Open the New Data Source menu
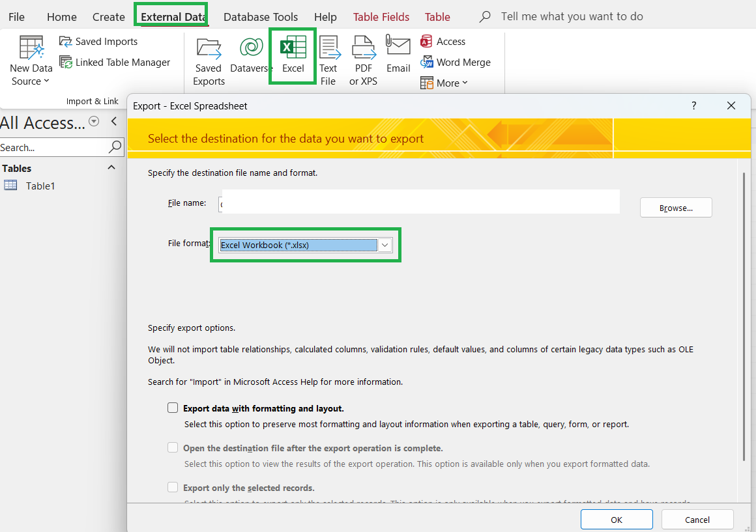The image size is (756, 532). pos(31,61)
